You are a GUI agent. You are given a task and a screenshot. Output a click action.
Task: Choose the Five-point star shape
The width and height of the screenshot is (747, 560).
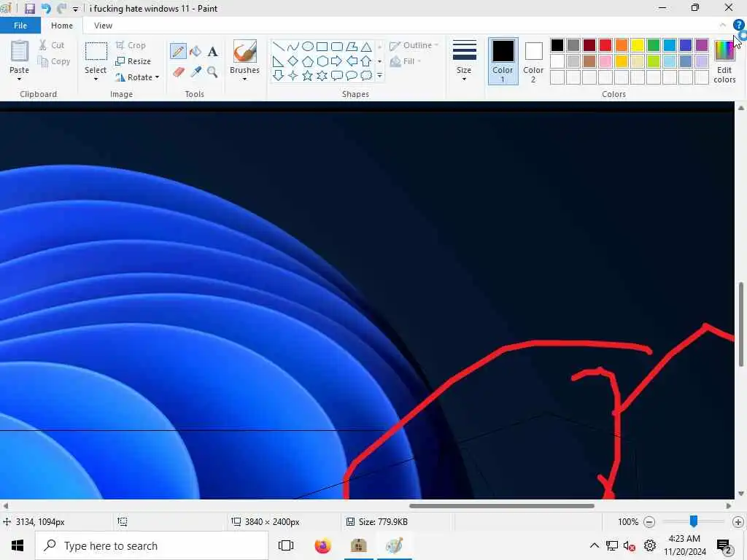pos(308,75)
